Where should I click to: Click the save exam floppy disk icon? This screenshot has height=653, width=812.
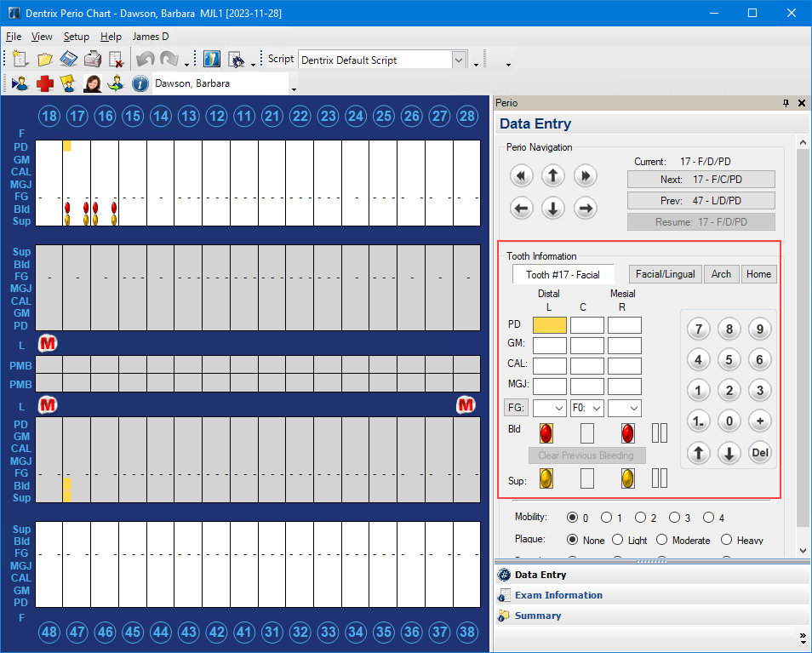pos(69,60)
